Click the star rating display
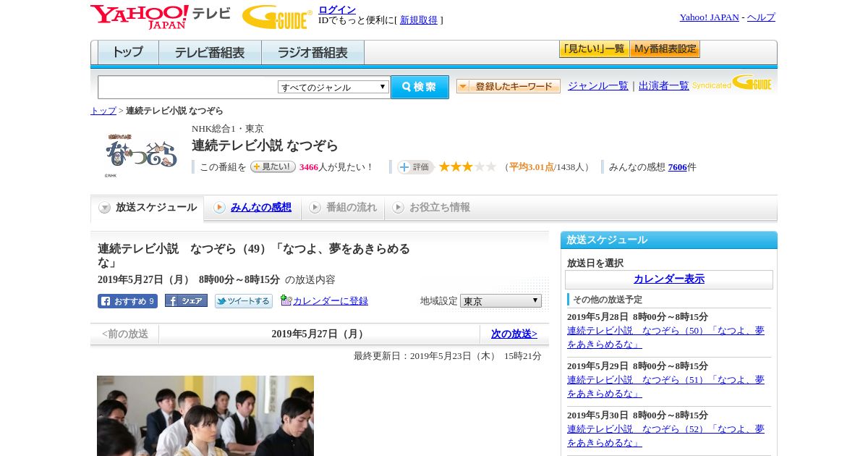This screenshot has height=456, width=868. [x=467, y=166]
